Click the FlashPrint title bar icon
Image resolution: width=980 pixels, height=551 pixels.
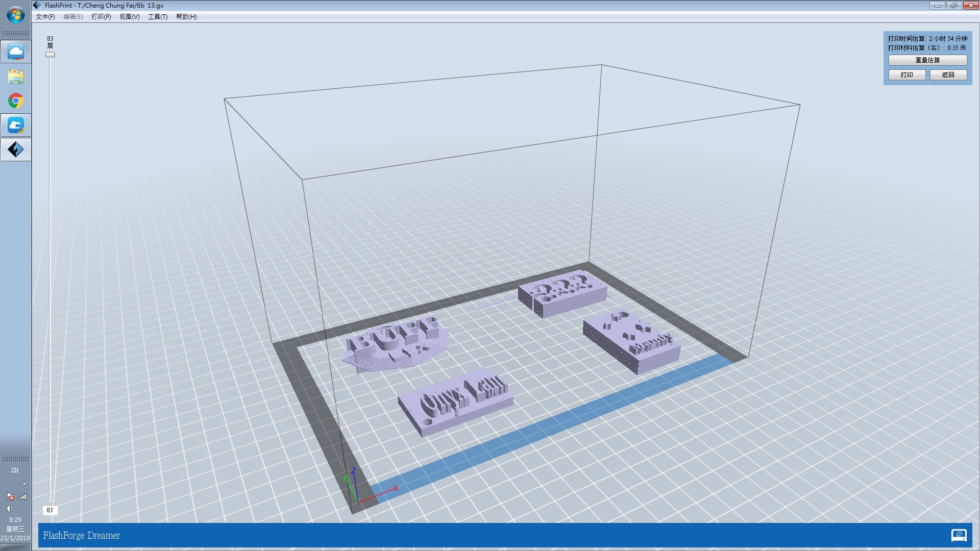[x=37, y=5]
